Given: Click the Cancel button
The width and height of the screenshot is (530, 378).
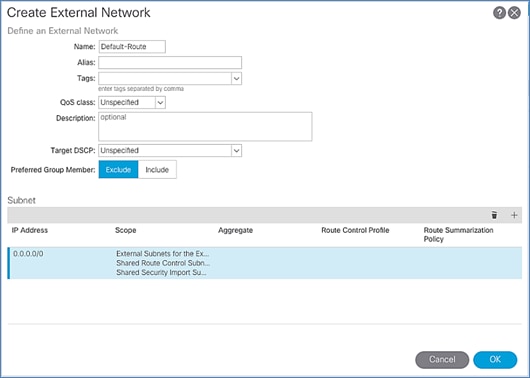Looking at the screenshot, I should click(442, 359).
